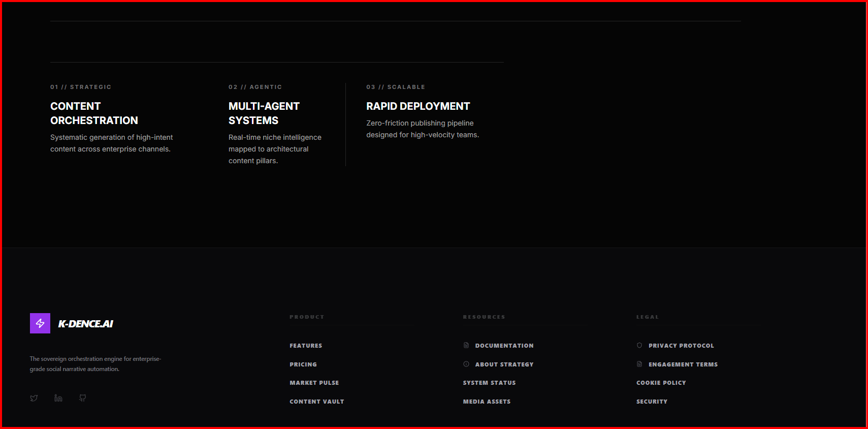The image size is (868, 429).
Task: Click the info icon beside About Strategy
Action: (466, 364)
